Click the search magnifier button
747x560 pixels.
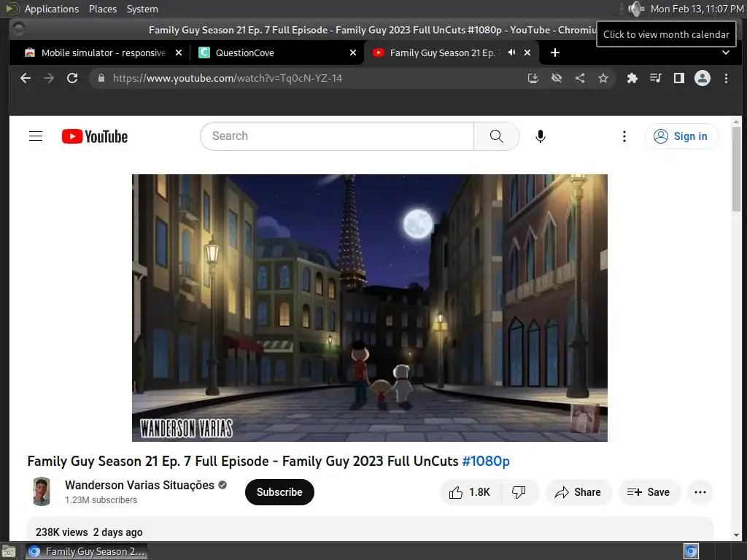pyautogui.click(x=496, y=136)
